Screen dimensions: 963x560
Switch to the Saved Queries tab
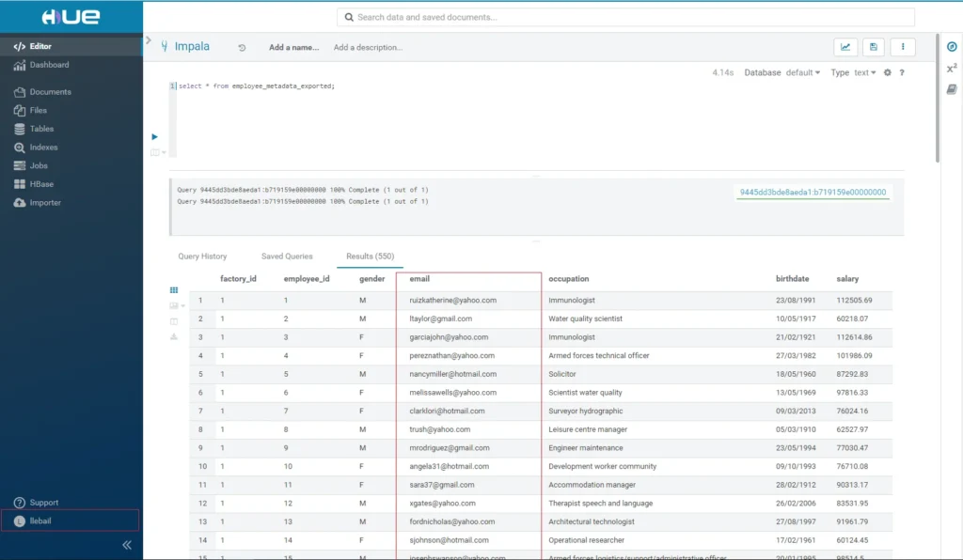point(287,257)
